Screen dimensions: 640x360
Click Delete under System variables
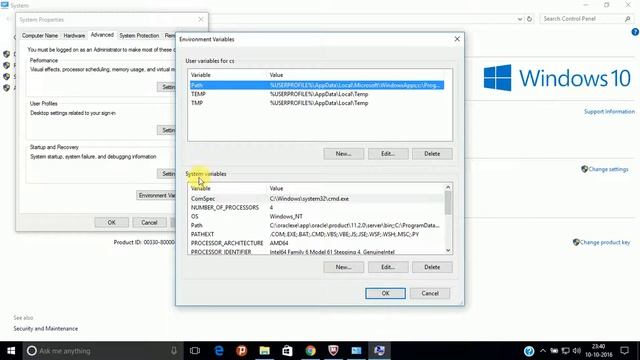point(432,267)
